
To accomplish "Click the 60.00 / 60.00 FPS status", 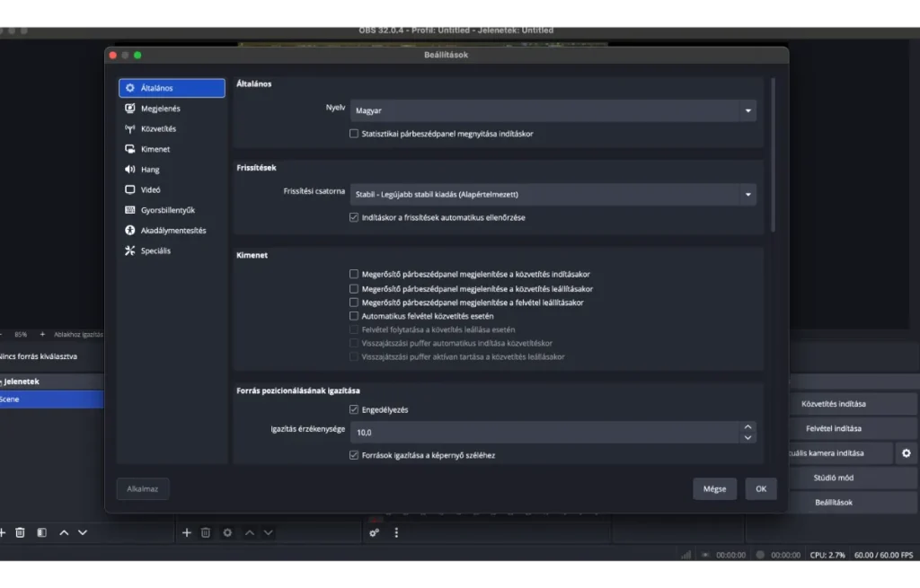I will coord(883,555).
